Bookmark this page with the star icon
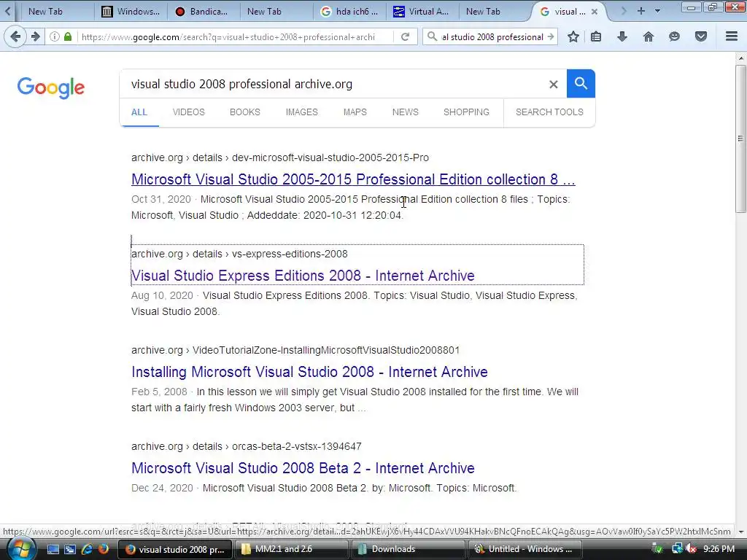The width and height of the screenshot is (747, 560). [x=573, y=36]
